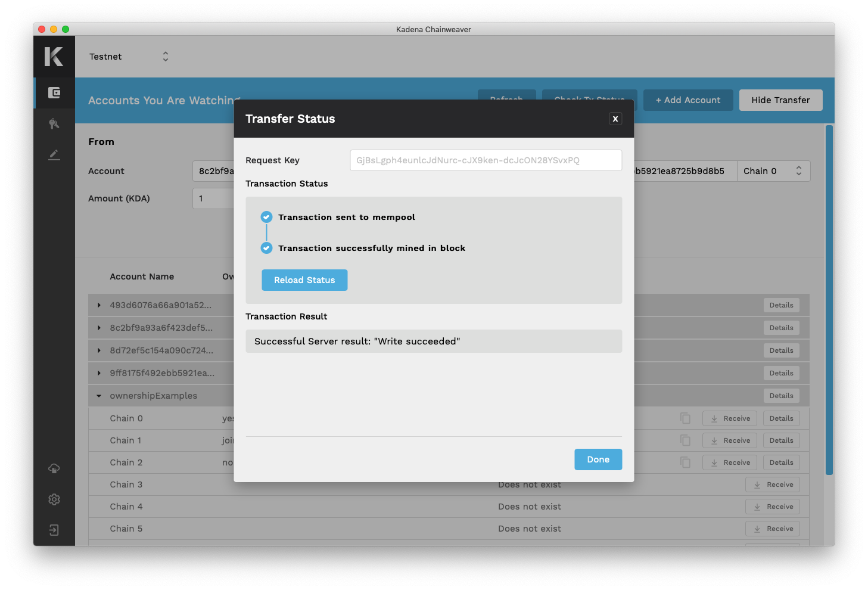Image resolution: width=868 pixels, height=590 pixels.
Task: Open the Accounts wallet icon in sidebar
Action: pos(54,93)
